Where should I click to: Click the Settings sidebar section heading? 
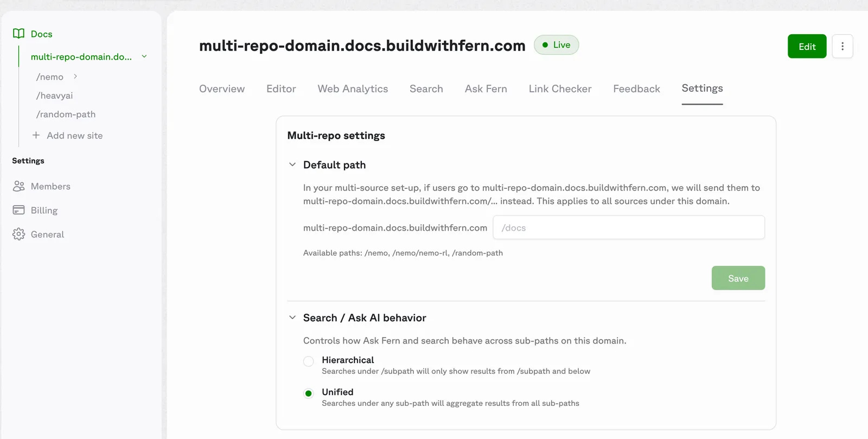pos(28,161)
